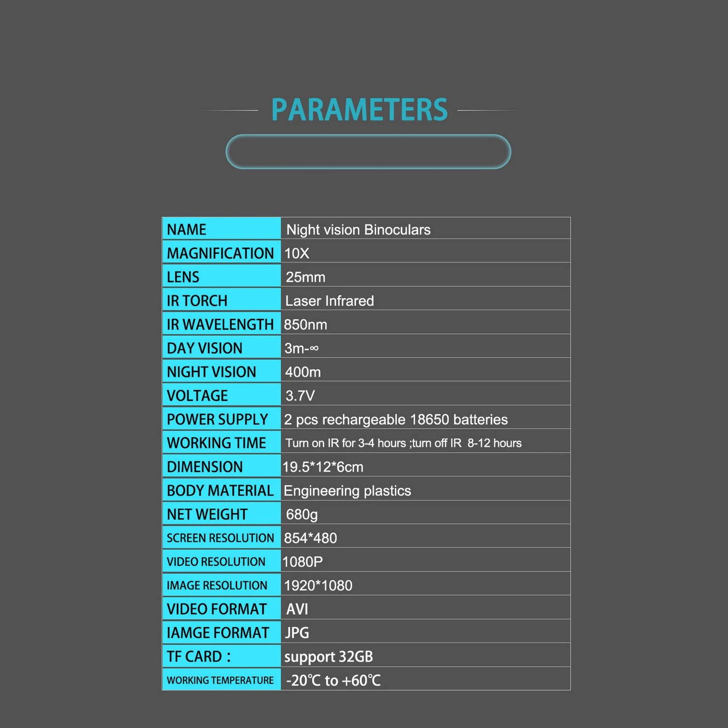This screenshot has width=728, height=728.
Task: Click the SCREEN RESOLUTION label
Action: pyautogui.click(x=220, y=538)
